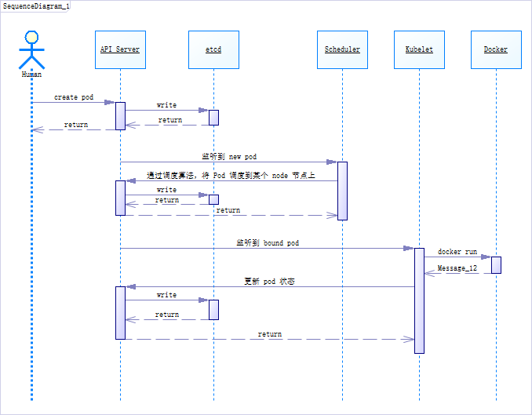Click the docker run message label
532x415 pixels.
click(x=457, y=252)
